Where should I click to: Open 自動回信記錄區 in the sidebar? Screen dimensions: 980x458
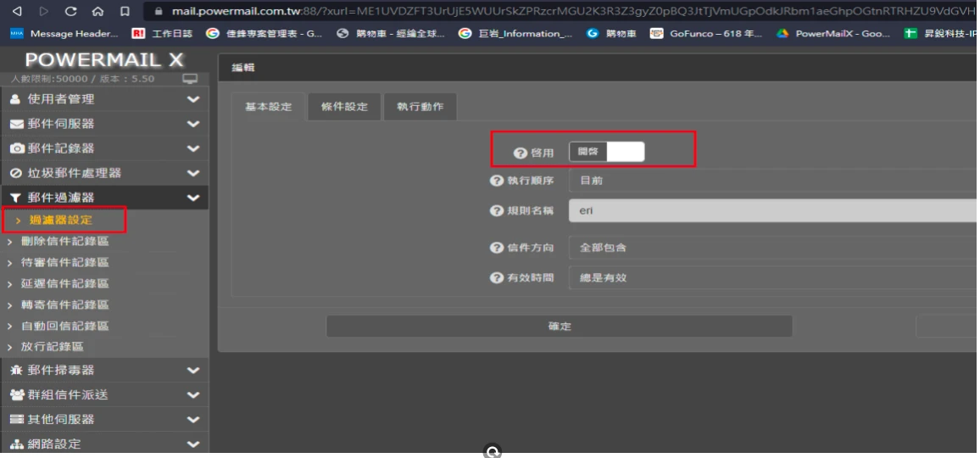(65, 327)
